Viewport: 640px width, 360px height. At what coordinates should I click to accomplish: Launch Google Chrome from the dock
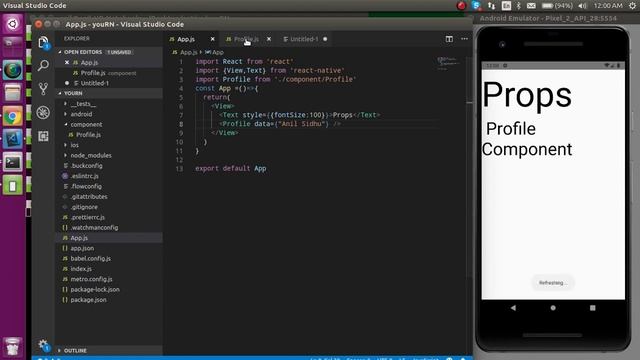pyautogui.click(x=12, y=117)
